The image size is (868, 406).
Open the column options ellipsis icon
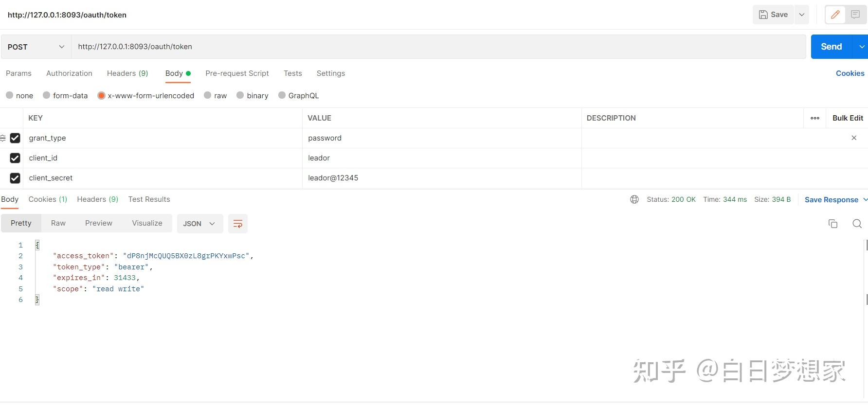(815, 118)
